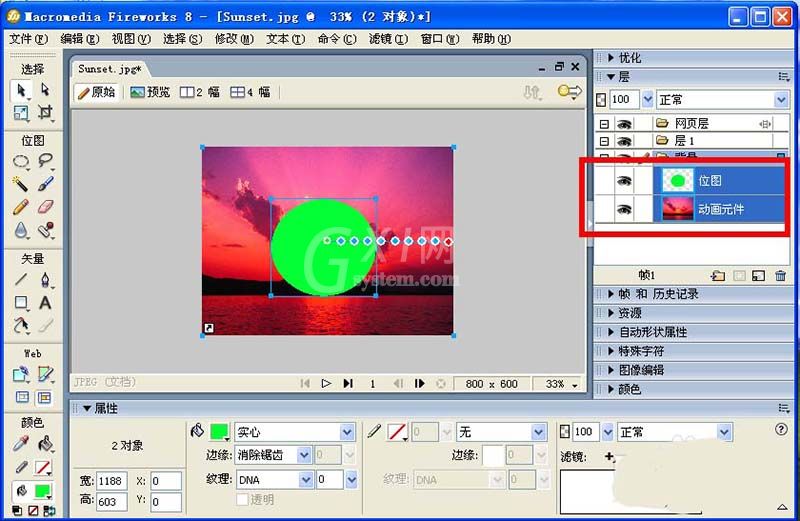Collapse the 层 1 layer tree

click(x=604, y=141)
